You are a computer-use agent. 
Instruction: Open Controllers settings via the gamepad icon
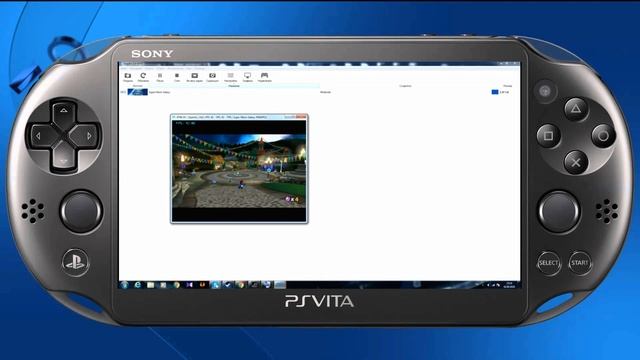click(x=264, y=76)
